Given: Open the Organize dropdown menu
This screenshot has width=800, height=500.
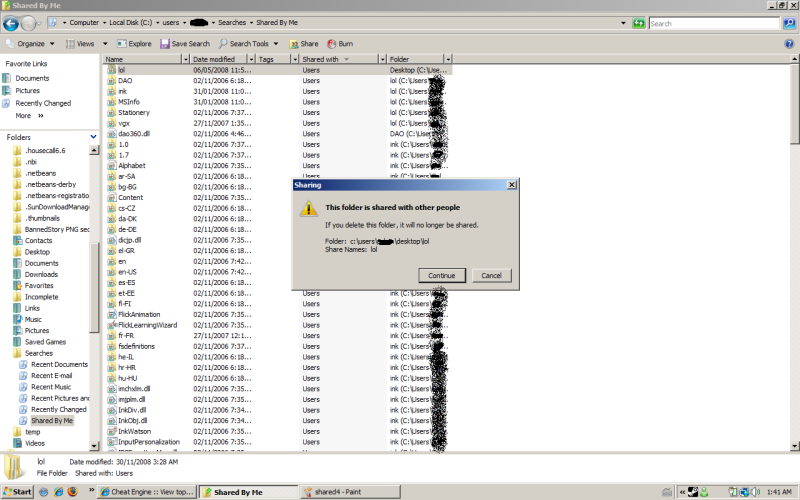Looking at the screenshot, I should pyautogui.click(x=30, y=44).
